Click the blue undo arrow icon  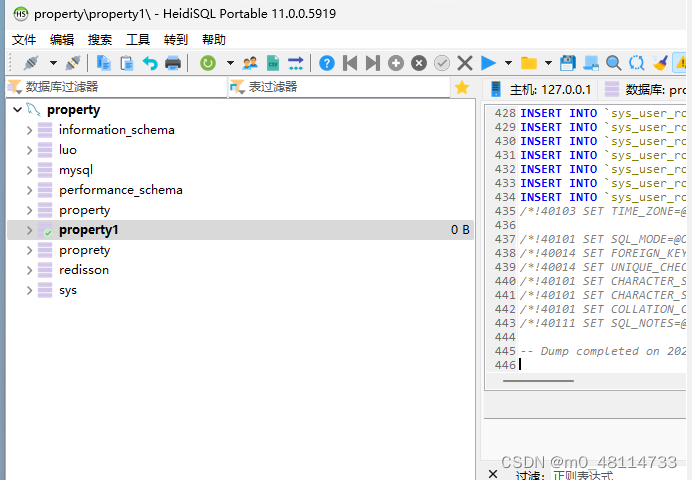[150, 63]
